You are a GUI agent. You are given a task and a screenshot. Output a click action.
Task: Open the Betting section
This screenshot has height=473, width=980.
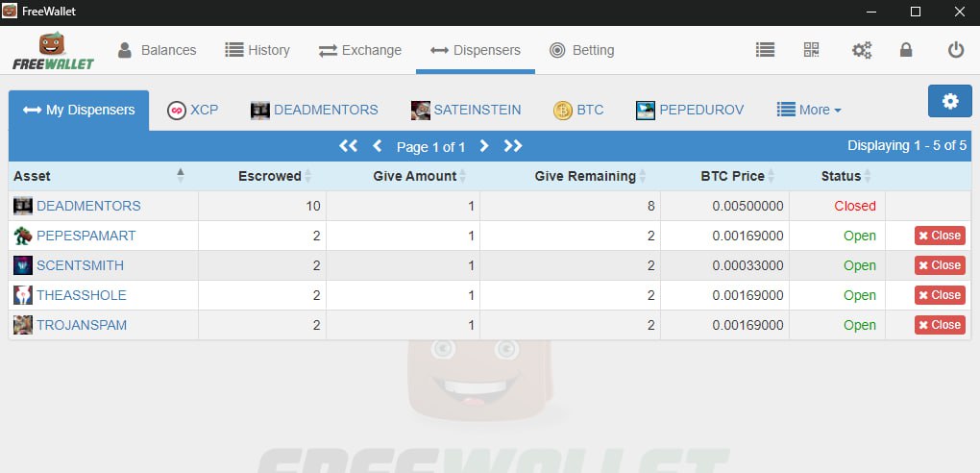point(582,50)
